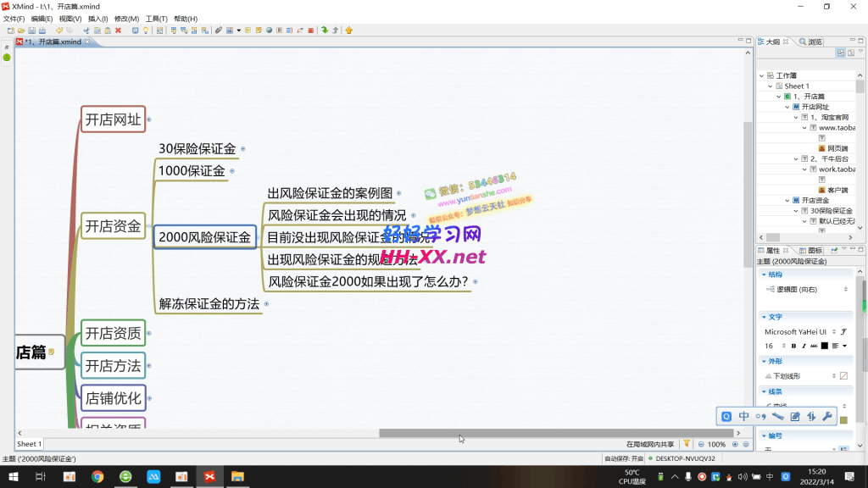868x488 pixels.
Task: Click the light bulb Brainstorm icon
Action: (146, 30)
